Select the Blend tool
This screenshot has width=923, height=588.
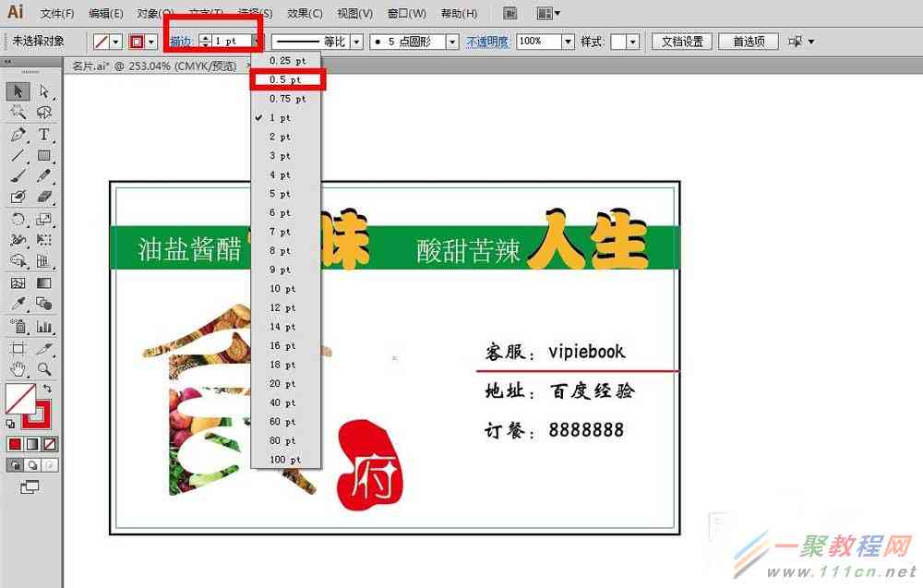[44, 304]
